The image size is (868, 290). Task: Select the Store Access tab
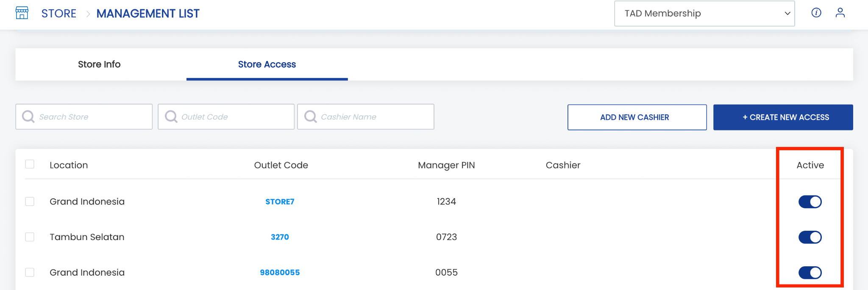(x=267, y=64)
